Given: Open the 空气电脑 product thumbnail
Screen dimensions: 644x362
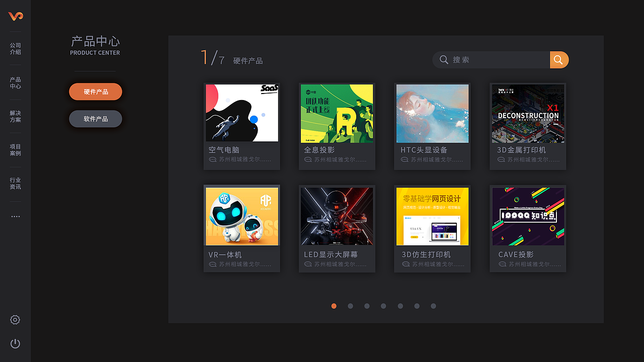Looking at the screenshot, I should pos(242,113).
